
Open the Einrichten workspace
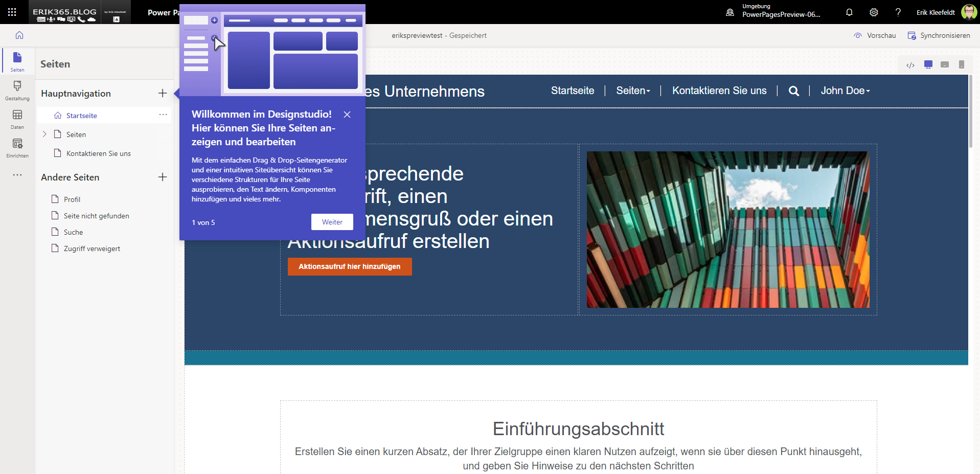[17, 147]
